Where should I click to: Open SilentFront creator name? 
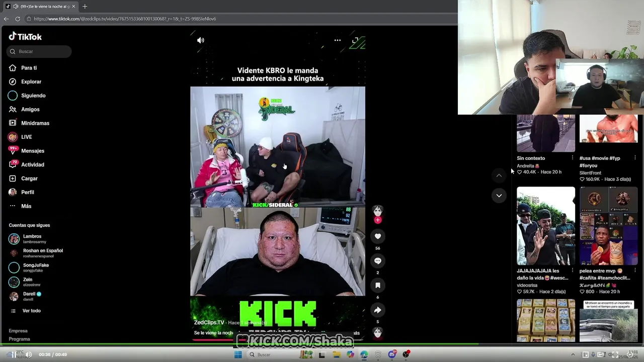590,173
